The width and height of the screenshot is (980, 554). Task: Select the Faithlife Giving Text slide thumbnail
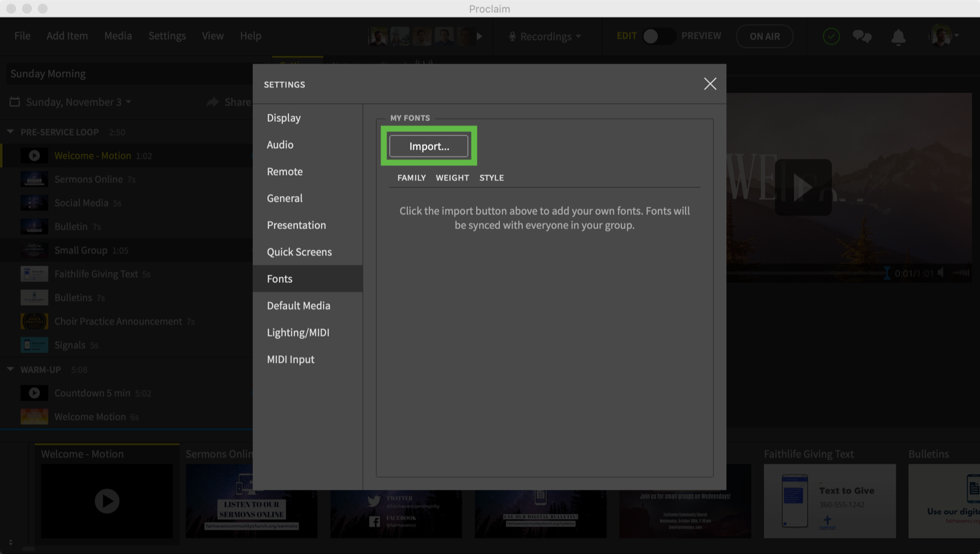830,500
